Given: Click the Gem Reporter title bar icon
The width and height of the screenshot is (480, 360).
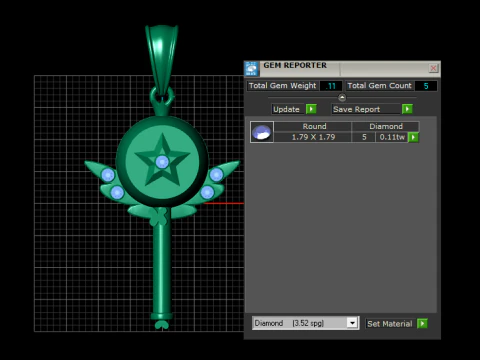Looking at the screenshot, I should 251,69.
